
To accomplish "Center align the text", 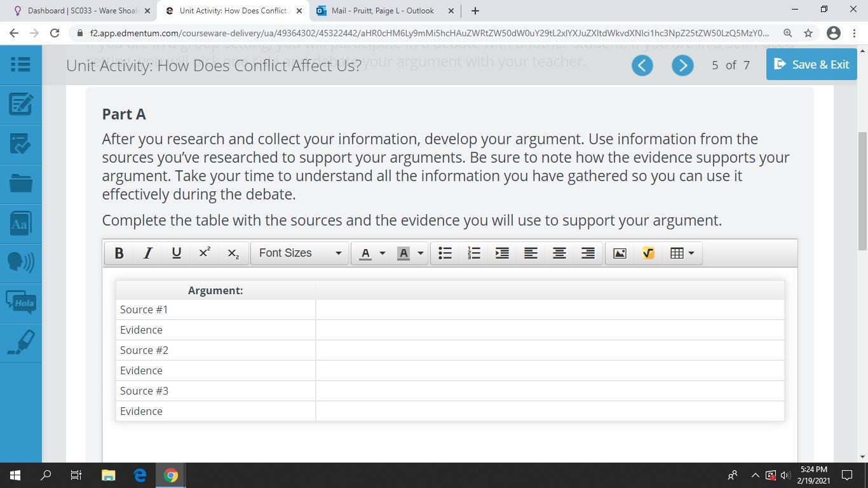I will (x=559, y=253).
